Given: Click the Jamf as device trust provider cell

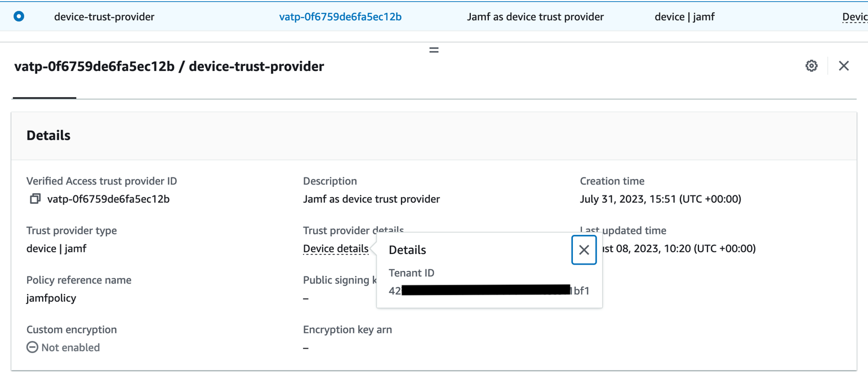Looking at the screenshot, I should coord(535,16).
